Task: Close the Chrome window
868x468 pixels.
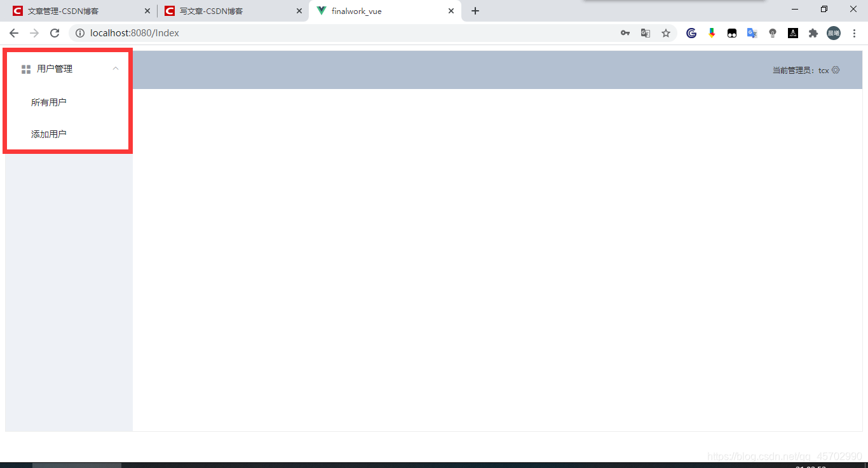Action: [853, 9]
